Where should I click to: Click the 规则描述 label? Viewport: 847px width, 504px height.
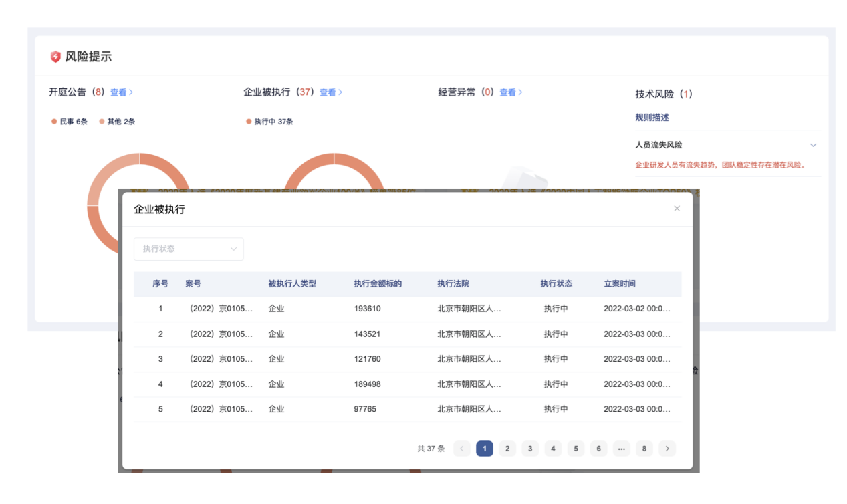652,118
